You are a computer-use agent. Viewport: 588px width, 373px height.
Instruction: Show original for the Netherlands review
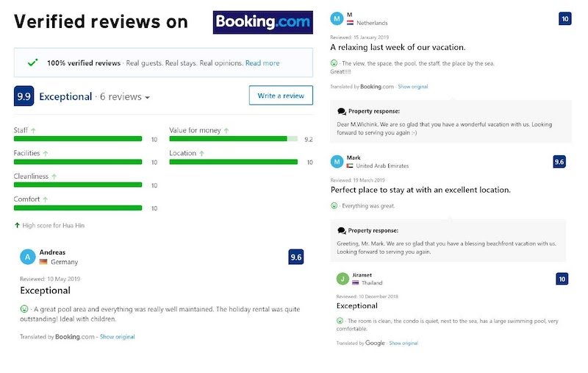pos(412,87)
